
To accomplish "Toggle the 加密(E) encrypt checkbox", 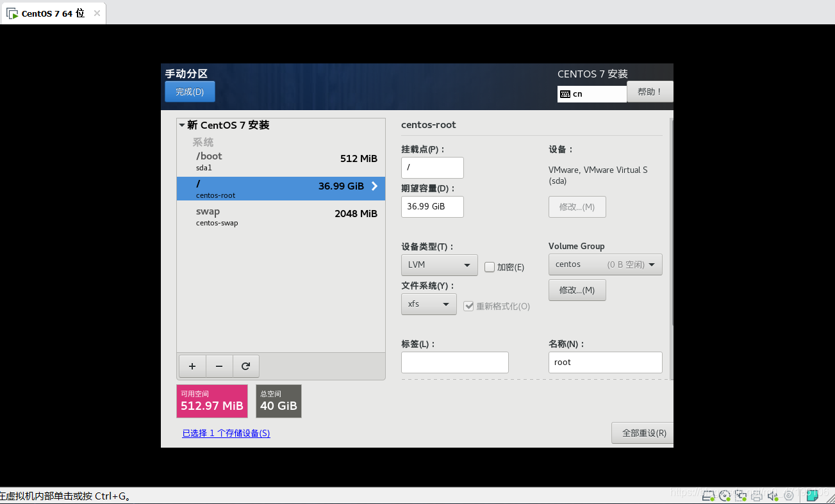I will click(x=490, y=267).
